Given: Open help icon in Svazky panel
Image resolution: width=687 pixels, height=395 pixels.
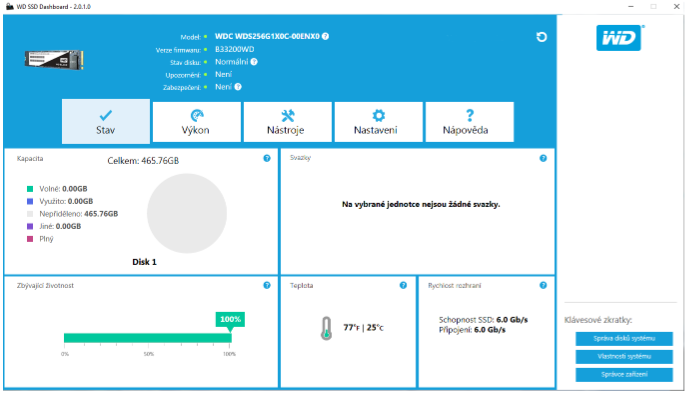Looking at the screenshot, I should (543, 159).
